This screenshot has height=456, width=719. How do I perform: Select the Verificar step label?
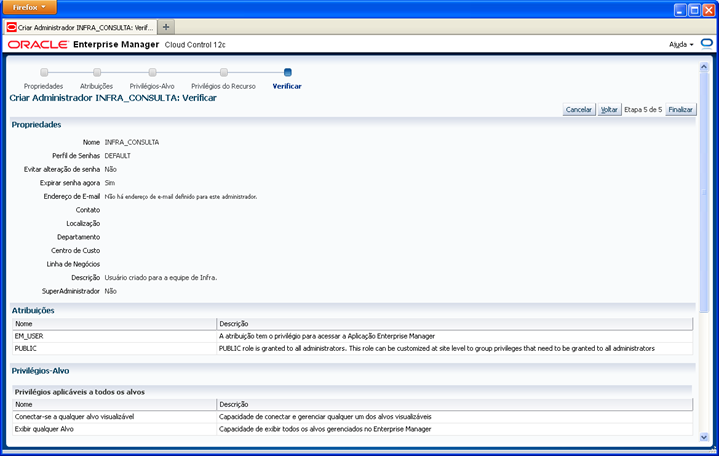[x=287, y=86]
